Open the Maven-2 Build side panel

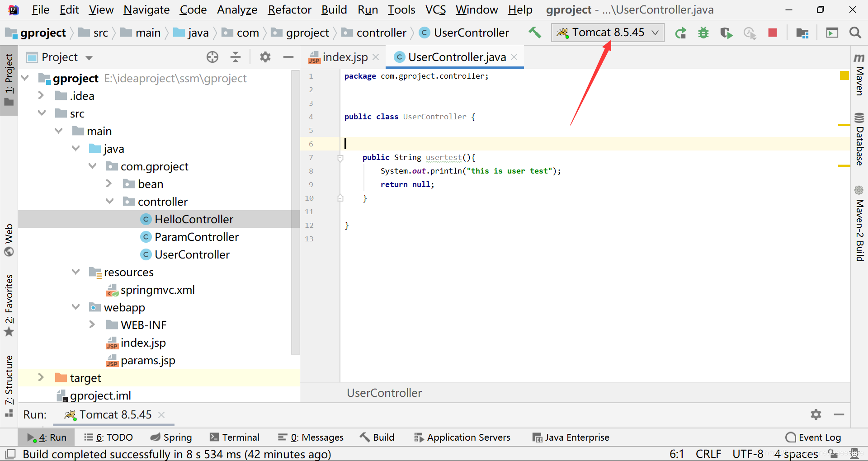tap(859, 224)
